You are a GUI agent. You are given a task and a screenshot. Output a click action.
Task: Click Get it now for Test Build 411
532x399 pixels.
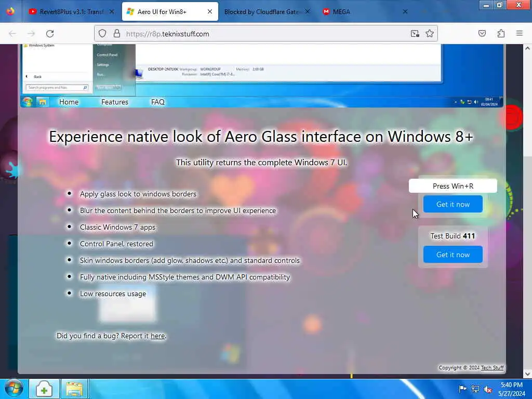pos(453,255)
